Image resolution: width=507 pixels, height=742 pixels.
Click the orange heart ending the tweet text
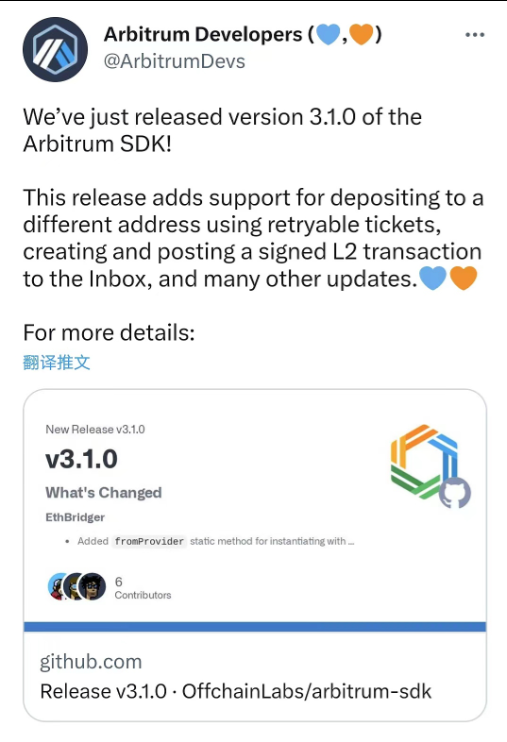point(463,278)
